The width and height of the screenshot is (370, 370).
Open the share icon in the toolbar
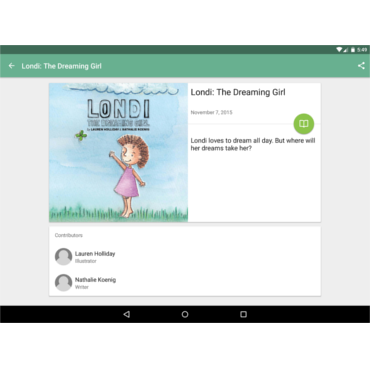pos(361,66)
